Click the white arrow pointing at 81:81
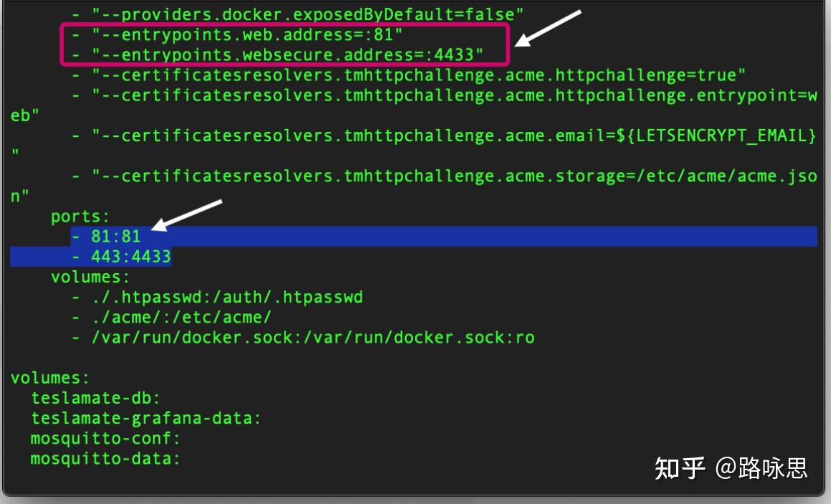 point(186,215)
